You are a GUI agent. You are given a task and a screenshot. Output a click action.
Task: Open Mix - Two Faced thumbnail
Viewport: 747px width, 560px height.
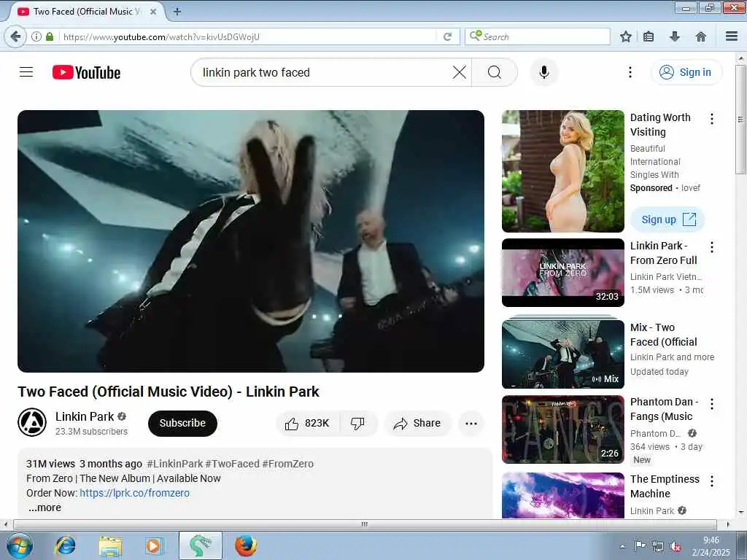[x=562, y=354]
